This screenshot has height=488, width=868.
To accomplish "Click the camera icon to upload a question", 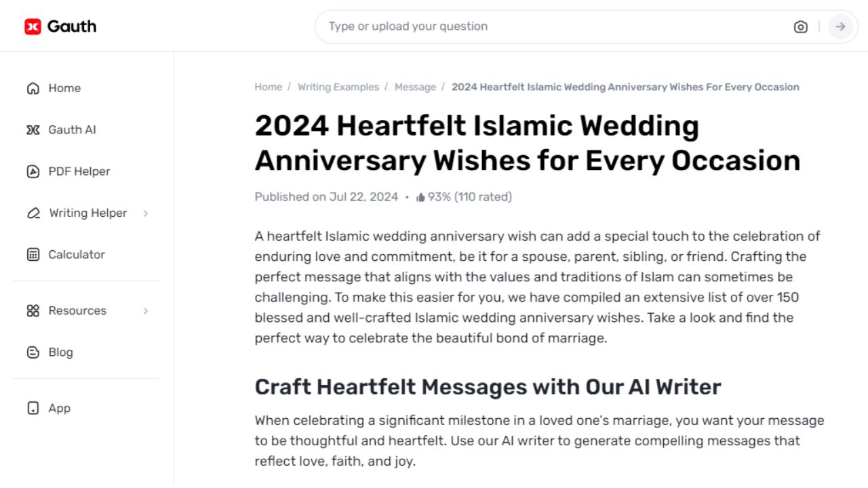I will 801,26.
